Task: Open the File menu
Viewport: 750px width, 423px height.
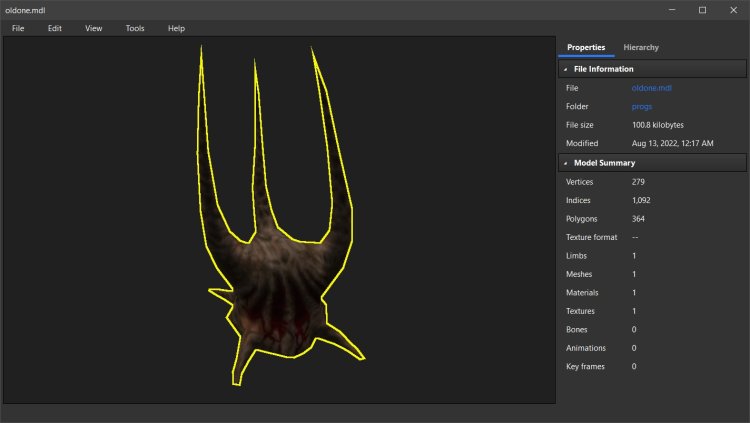Action: click(18, 28)
